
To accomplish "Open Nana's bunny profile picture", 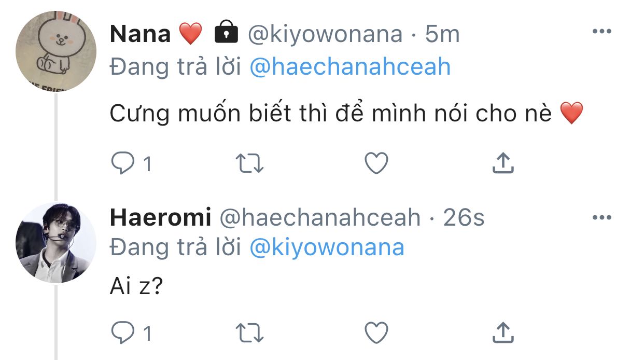I will [x=56, y=51].
